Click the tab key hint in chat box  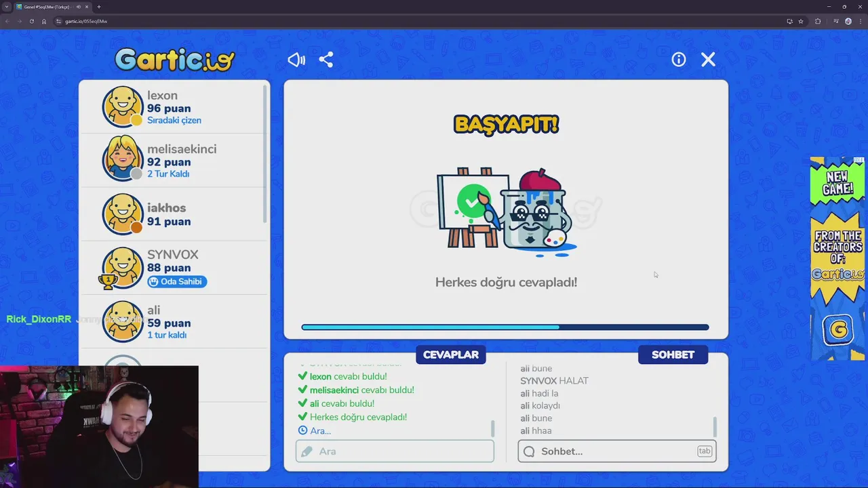point(705,451)
